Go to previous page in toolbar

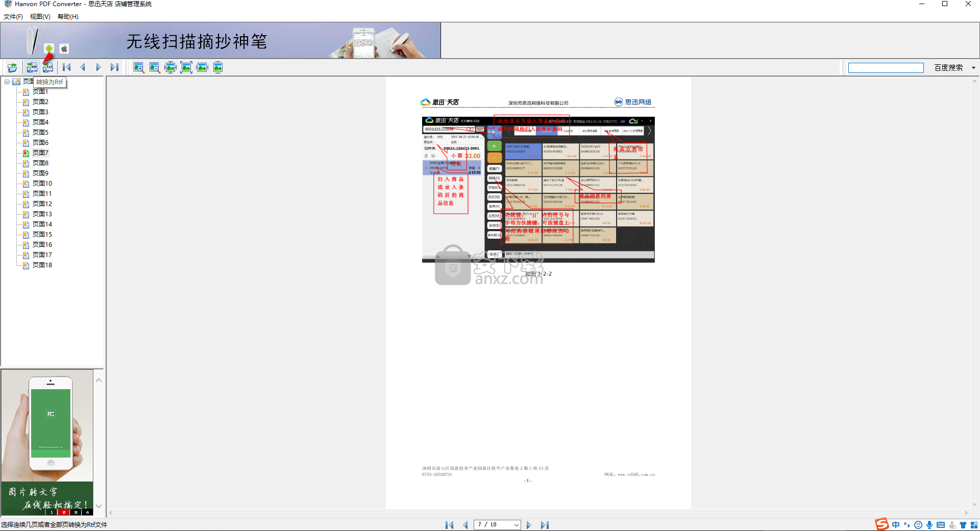pos(83,67)
